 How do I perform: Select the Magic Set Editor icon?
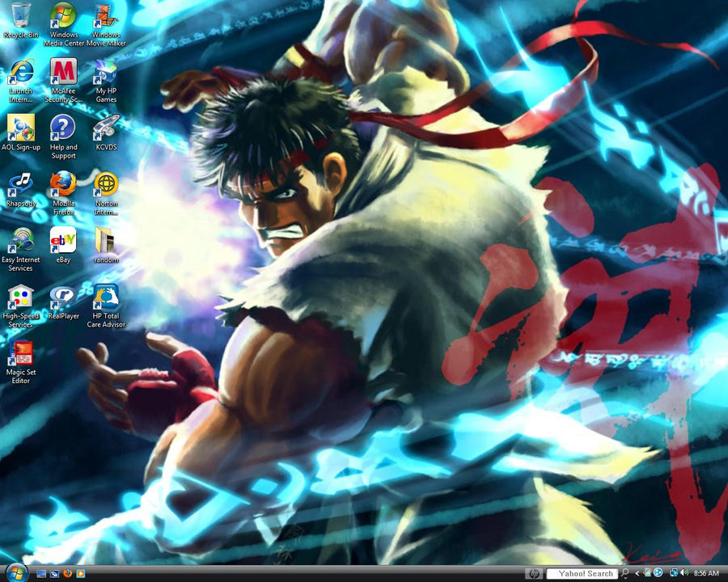point(21,362)
